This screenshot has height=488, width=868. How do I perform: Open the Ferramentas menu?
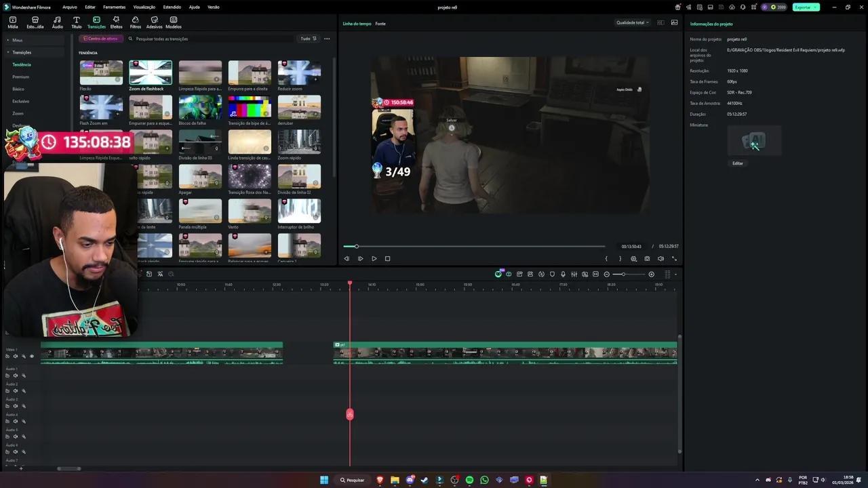[x=114, y=7]
